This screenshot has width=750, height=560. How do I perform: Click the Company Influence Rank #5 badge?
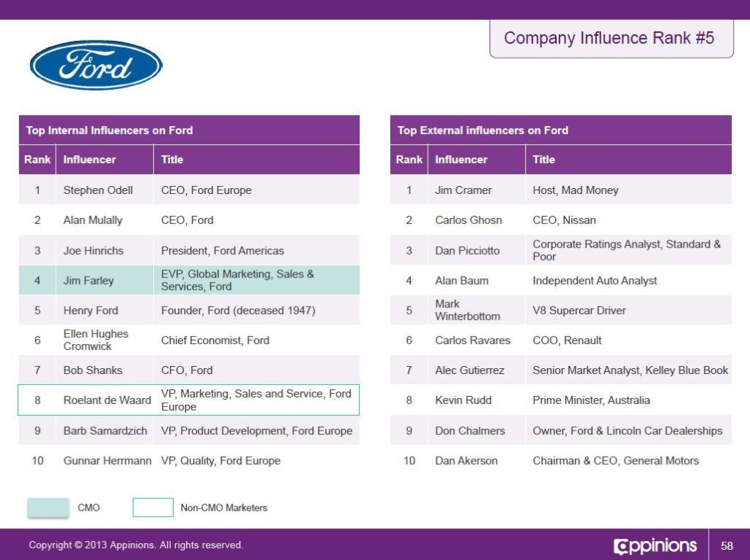point(612,38)
